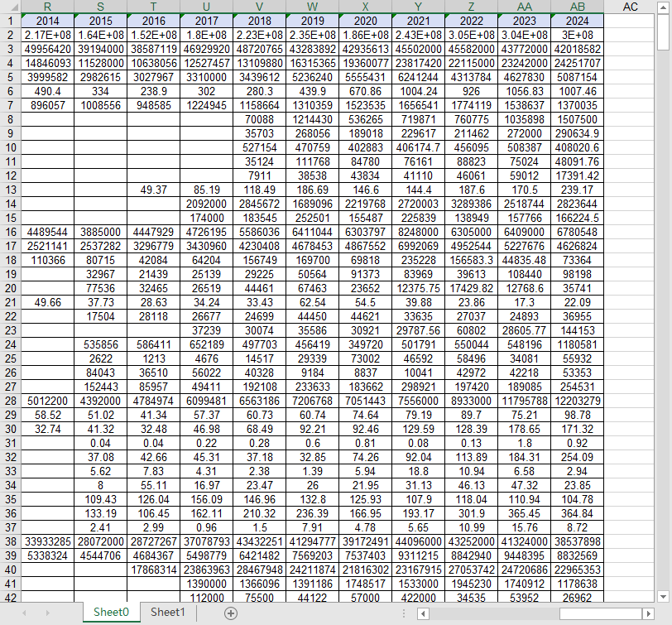Click cell with value 12203279
672x625 pixels.
[x=578, y=401]
